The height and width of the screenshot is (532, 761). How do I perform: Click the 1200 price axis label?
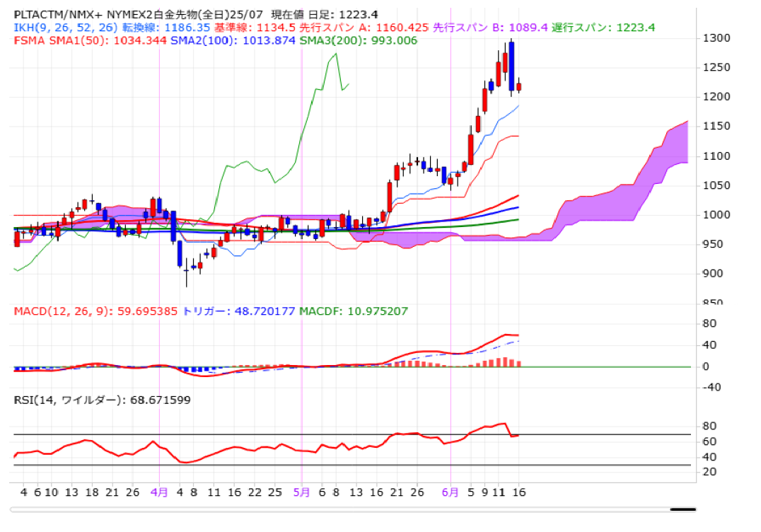pyautogui.click(x=716, y=97)
